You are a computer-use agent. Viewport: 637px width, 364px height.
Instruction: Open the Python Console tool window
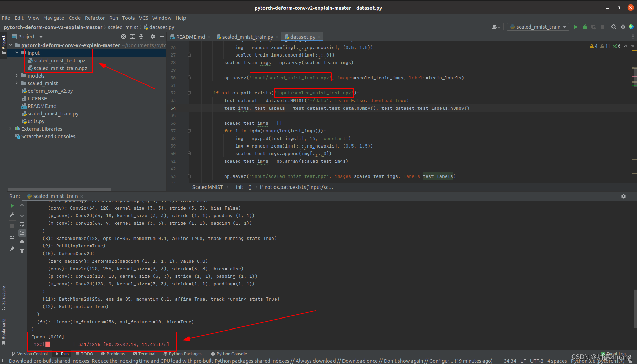(229, 354)
